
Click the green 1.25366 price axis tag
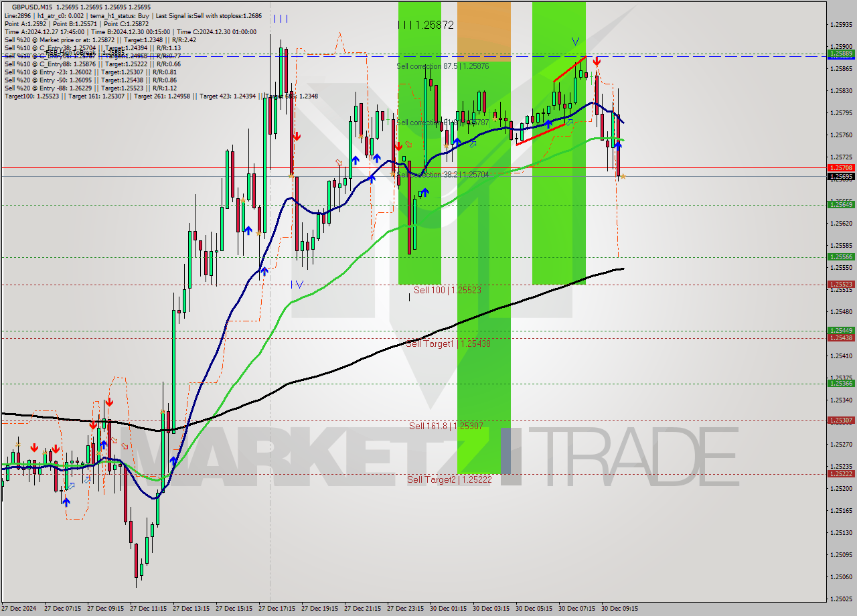click(841, 384)
